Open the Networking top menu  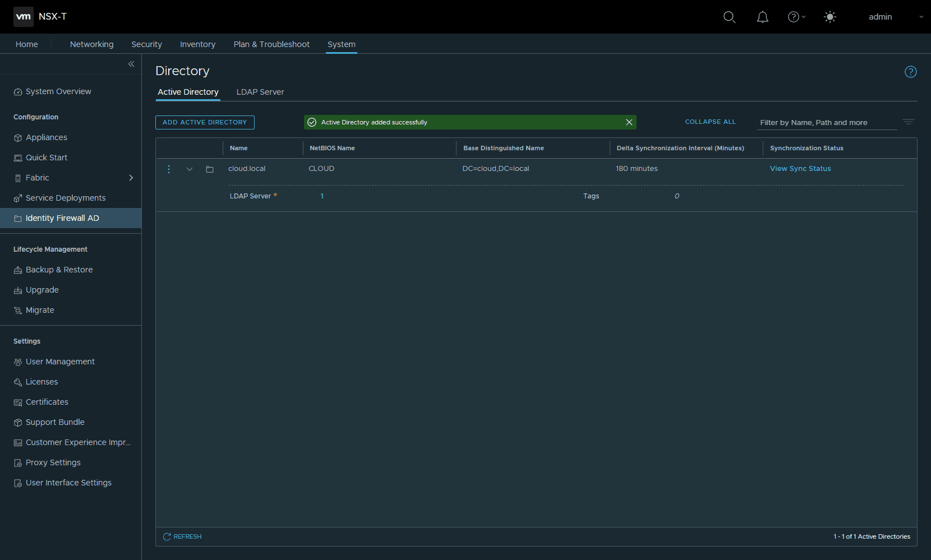[91, 44]
